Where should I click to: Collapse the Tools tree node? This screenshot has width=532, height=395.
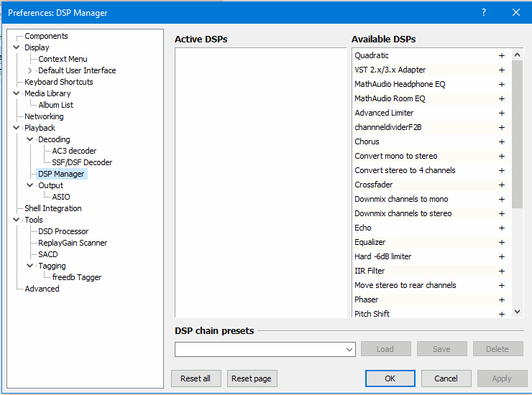coord(17,220)
